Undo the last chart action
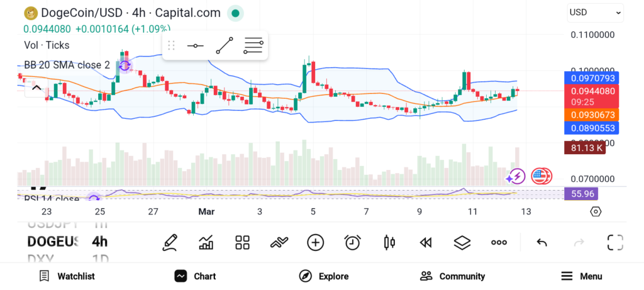The image size is (644, 290). (x=541, y=242)
